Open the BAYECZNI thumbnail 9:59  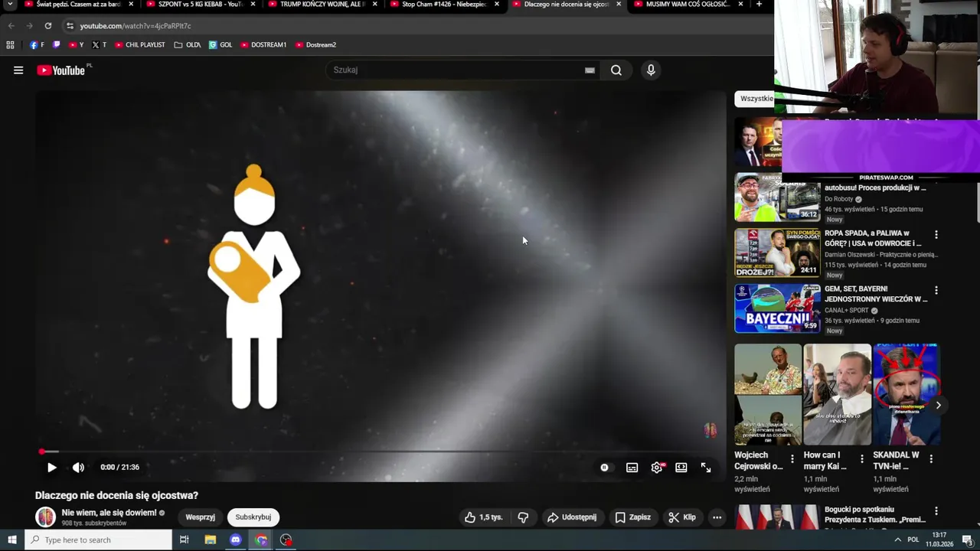click(777, 308)
